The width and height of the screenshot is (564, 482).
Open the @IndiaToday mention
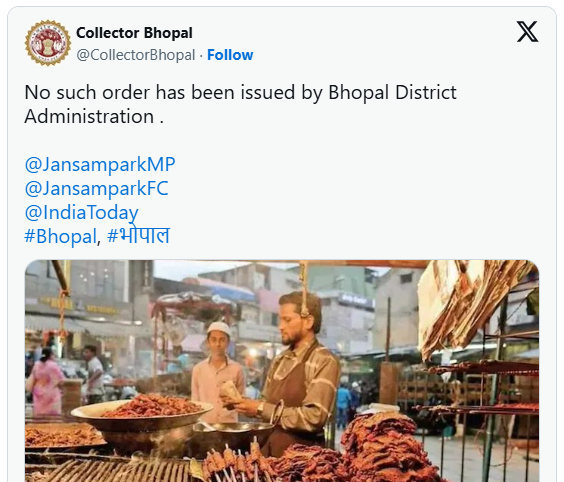[x=81, y=213]
